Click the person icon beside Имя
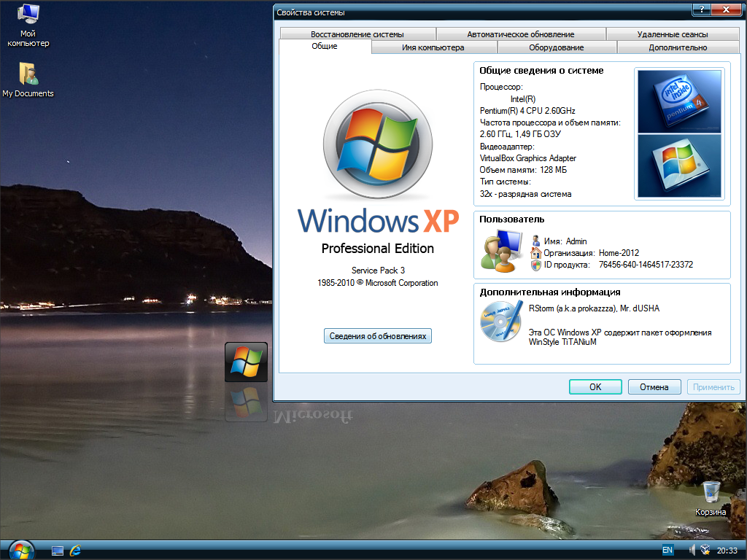Image resolution: width=747 pixels, height=560 pixels. click(536, 241)
